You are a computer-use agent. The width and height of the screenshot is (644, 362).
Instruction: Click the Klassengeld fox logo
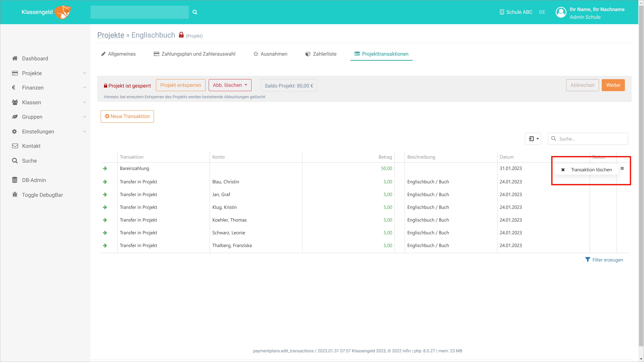coord(63,12)
